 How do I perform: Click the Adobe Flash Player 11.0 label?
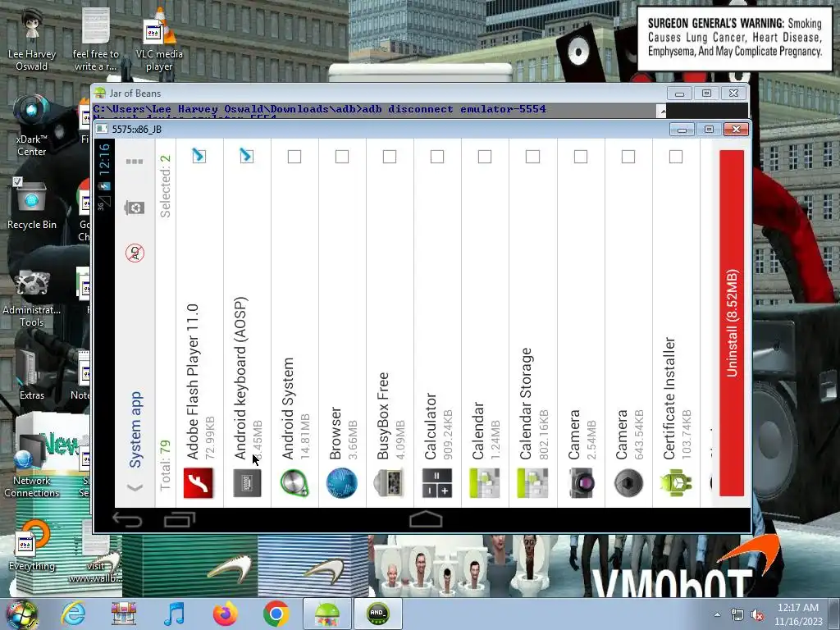pyautogui.click(x=193, y=381)
